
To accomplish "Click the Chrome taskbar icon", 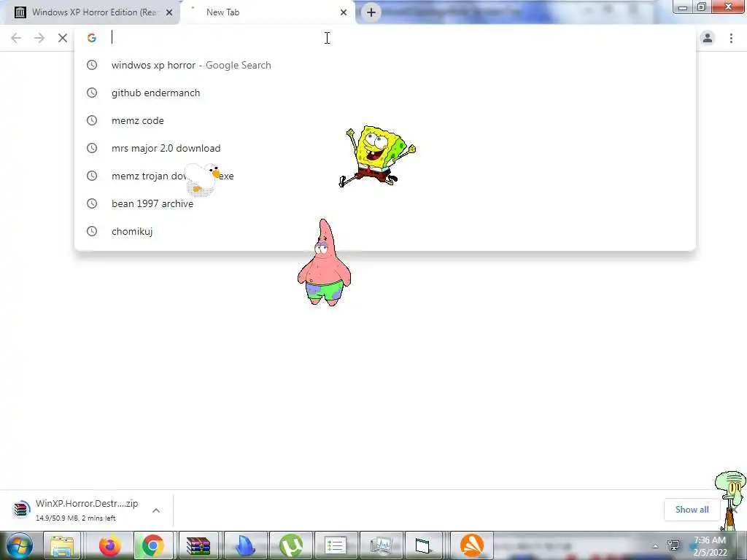I will pyautogui.click(x=153, y=545).
